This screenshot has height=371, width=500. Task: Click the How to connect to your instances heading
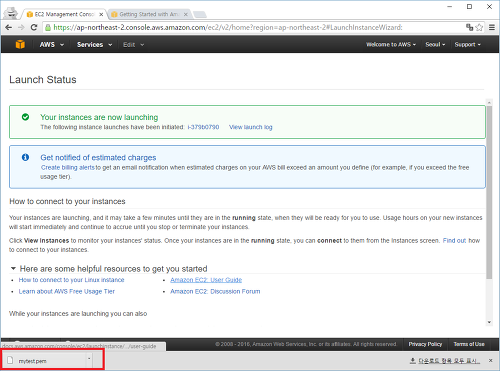[x=67, y=201]
